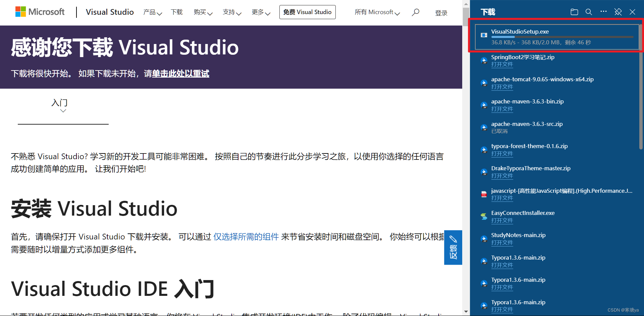Click the 下载 panel title
Image resolution: width=644 pixels, height=316 pixels.
click(x=488, y=12)
